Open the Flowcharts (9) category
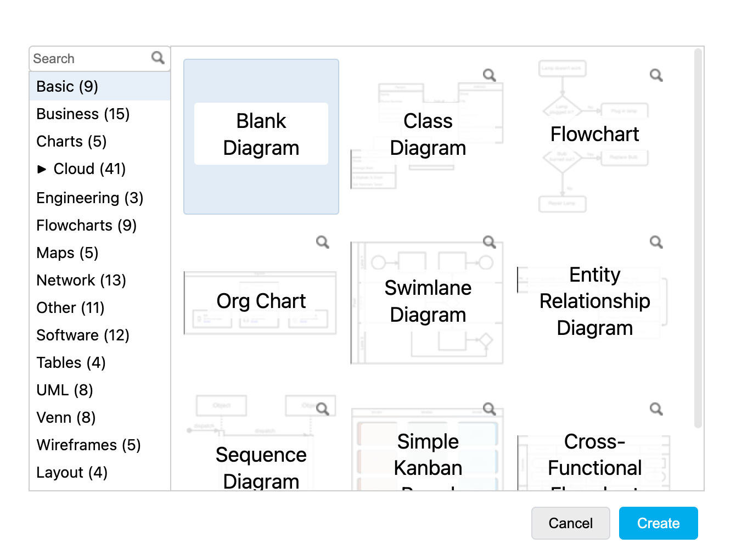736x560 pixels. click(86, 226)
